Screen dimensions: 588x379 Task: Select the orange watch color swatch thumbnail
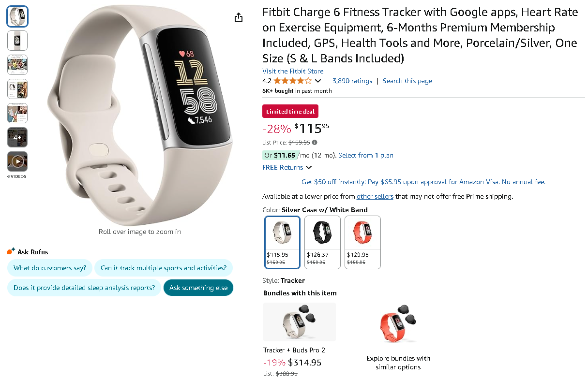[x=362, y=232]
